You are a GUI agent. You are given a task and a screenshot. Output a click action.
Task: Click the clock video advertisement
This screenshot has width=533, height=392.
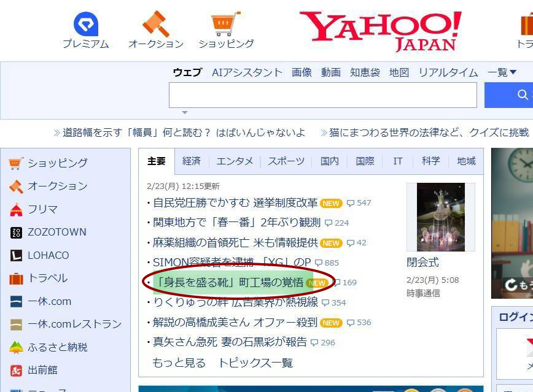[x=512, y=223]
